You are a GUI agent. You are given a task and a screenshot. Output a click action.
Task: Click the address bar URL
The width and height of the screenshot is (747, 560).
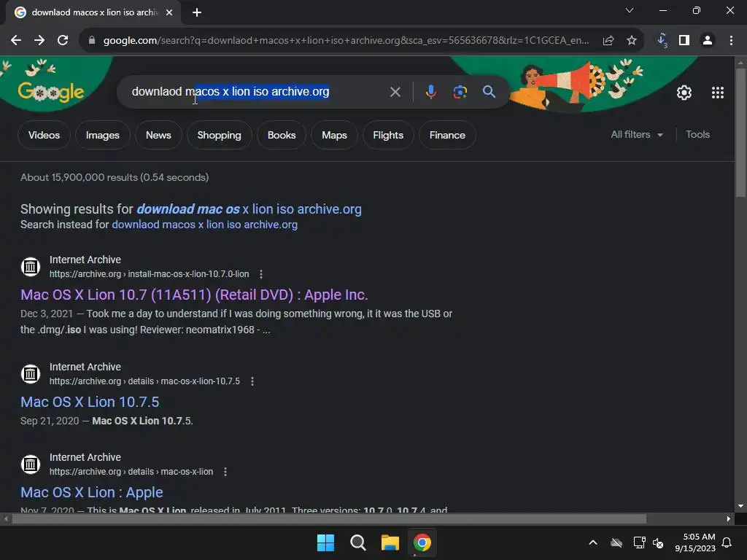[346, 41]
